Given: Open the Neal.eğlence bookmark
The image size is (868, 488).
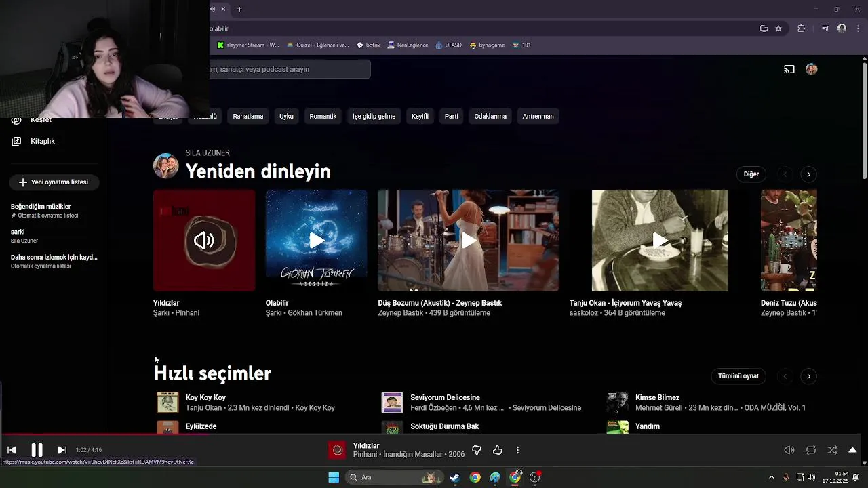Looking at the screenshot, I should (x=408, y=45).
